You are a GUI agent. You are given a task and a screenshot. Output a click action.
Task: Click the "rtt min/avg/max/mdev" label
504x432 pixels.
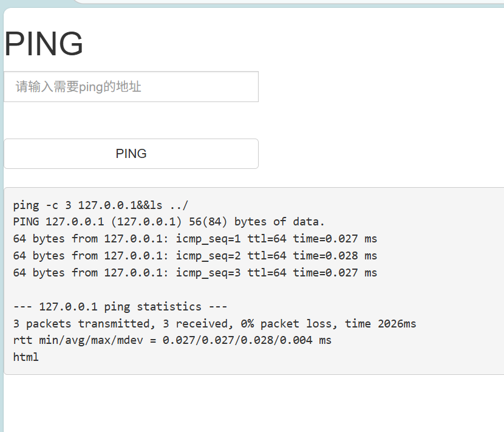pyautogui.click(x=78, y=341)
